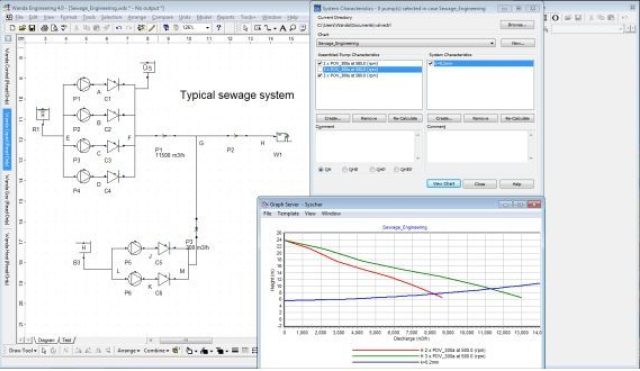Click bold 'O' icon in right background window
The image size is (640, 371).
click(x=555, y=18)
